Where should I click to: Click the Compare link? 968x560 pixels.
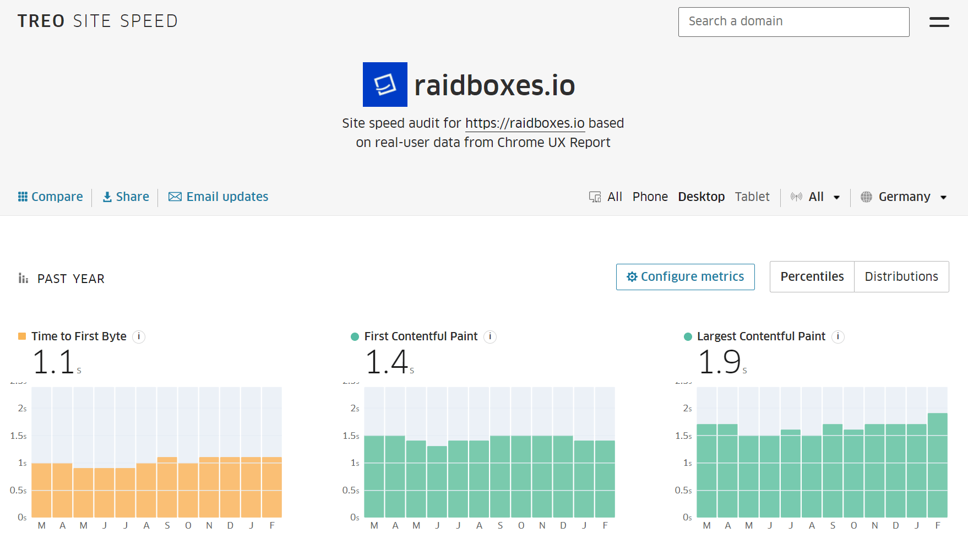pos(51,197)
